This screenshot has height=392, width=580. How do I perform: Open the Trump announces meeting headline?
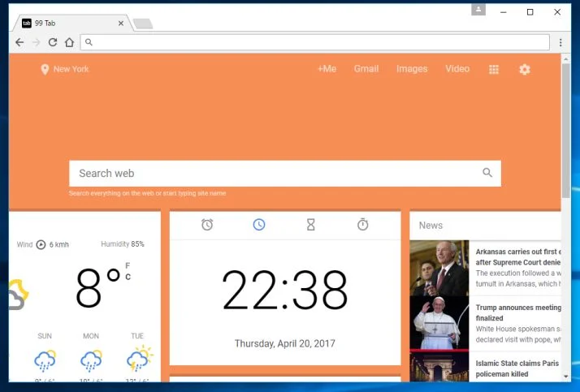tap(518, 312)
